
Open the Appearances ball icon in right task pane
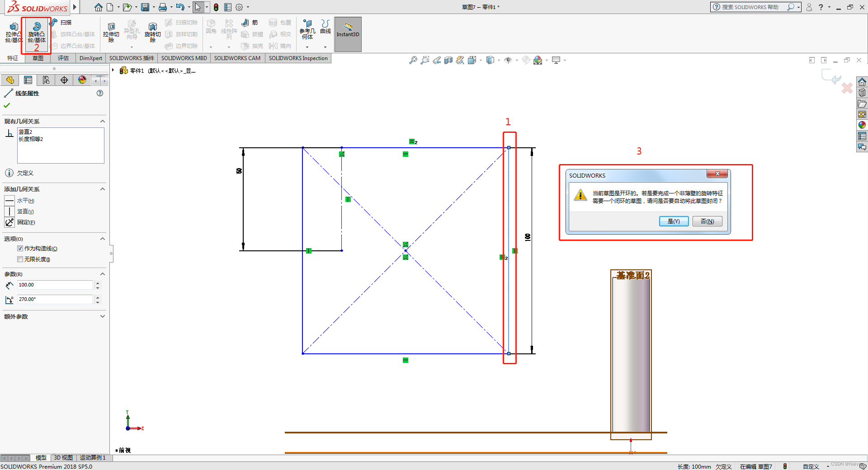tap(862, 125)
